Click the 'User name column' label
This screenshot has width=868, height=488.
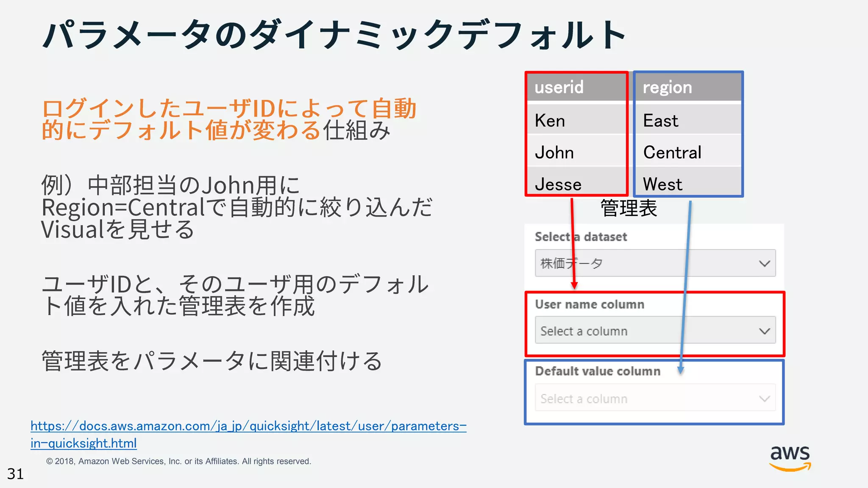point(590,304)
